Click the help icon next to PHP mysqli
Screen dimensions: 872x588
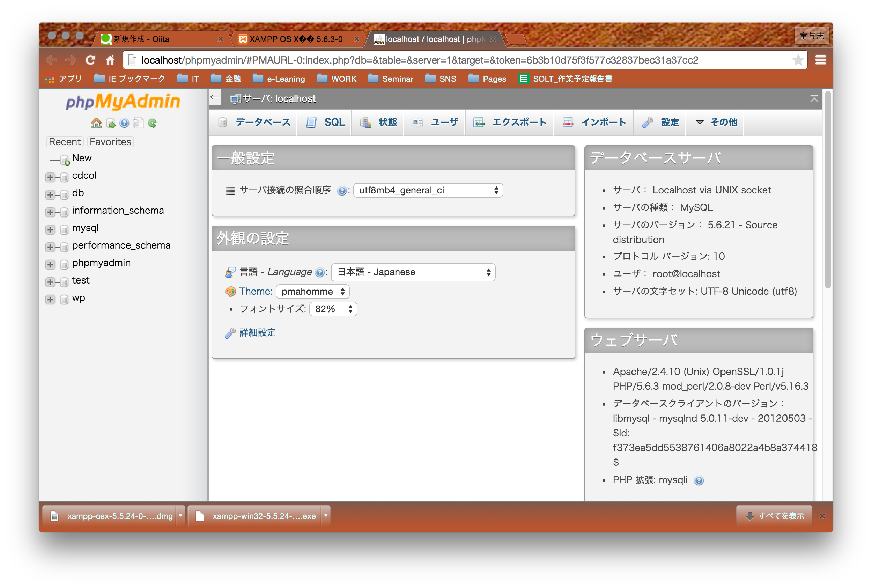[699, 480]
